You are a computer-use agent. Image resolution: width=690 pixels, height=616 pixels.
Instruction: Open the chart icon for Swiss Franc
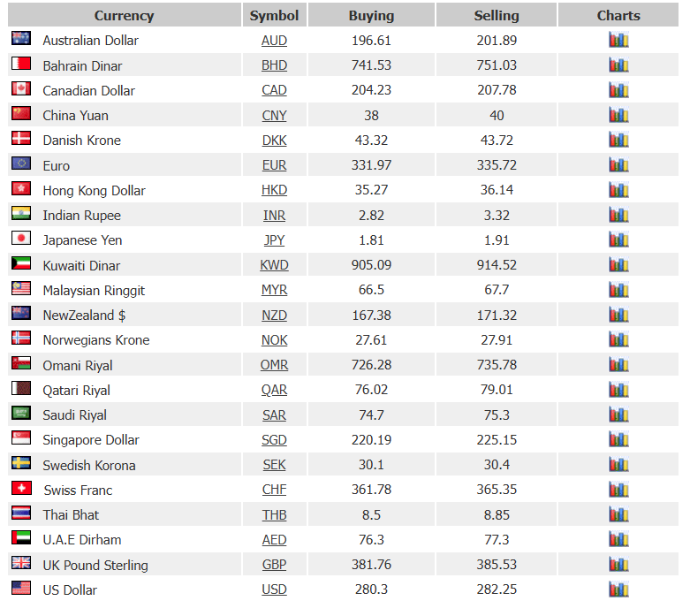(618, 490)
